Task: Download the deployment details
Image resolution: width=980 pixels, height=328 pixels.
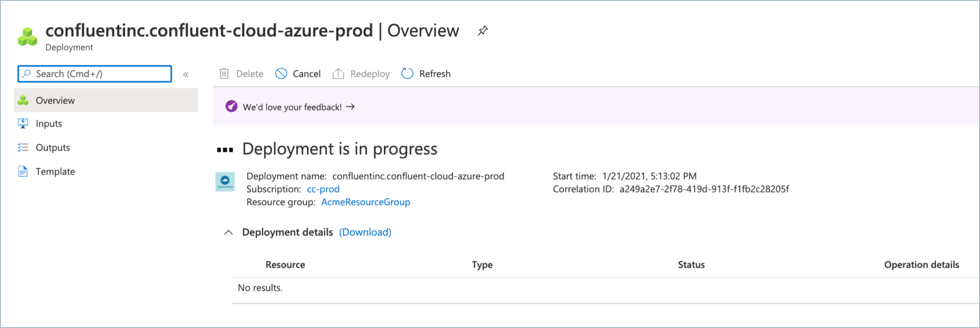Action: (x=365, y=233)
